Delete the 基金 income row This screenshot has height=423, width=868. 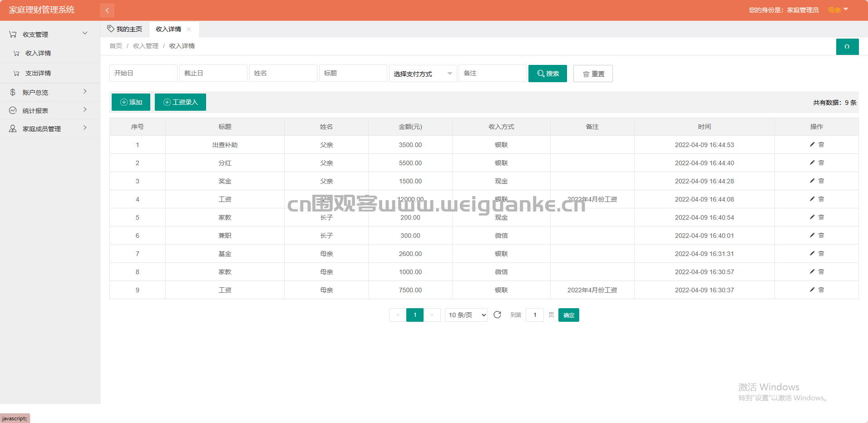(821, 253)
